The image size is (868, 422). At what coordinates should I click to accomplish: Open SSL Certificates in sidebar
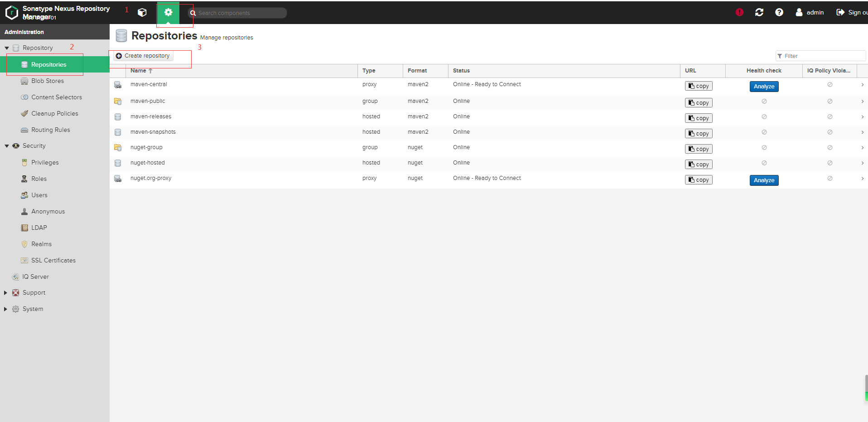53,260
